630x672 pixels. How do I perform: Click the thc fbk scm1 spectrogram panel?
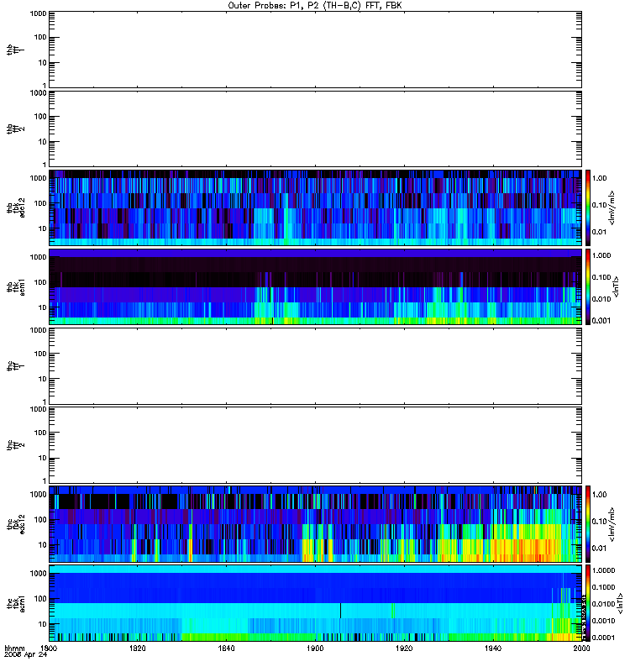pos(316,603)
